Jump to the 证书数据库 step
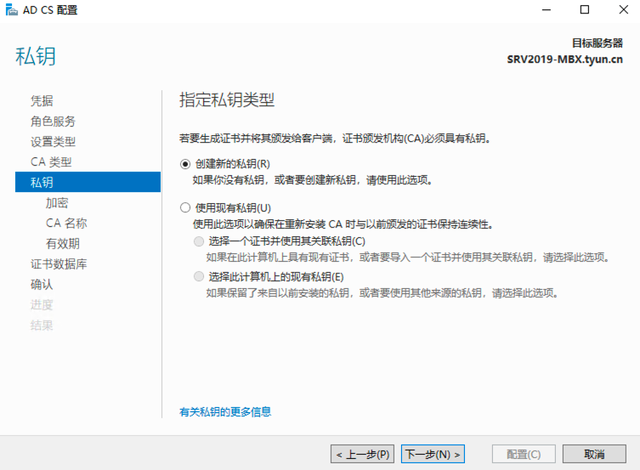Screen dimensions: 640x470 (59, 264)
